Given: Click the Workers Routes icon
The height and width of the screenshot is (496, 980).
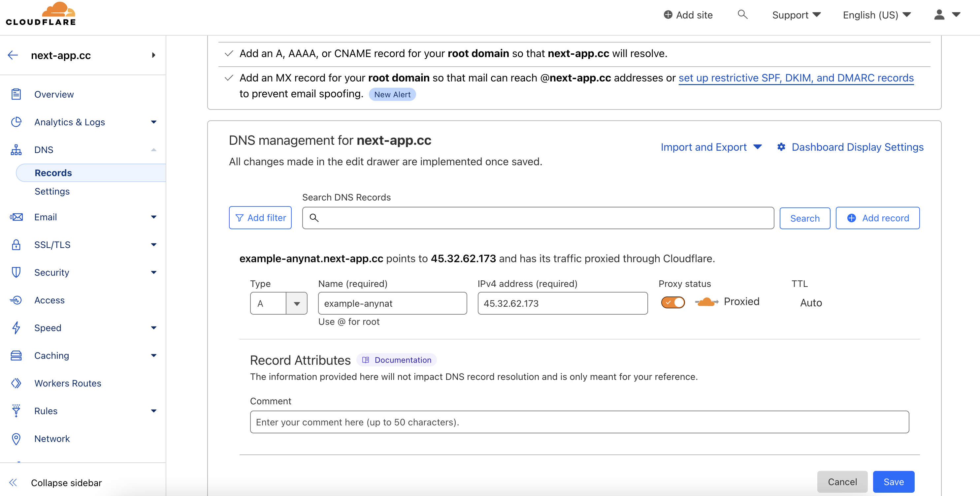Looking at the screenshot, I should pos(16,383).
